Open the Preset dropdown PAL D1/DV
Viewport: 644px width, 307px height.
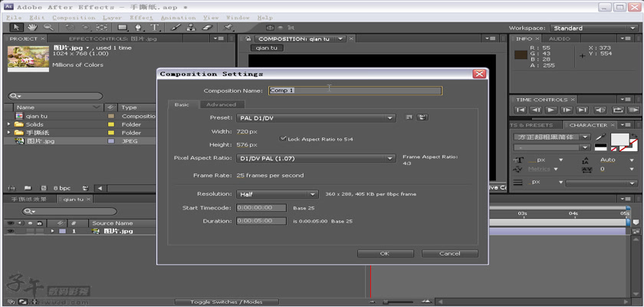coord(316,118)
